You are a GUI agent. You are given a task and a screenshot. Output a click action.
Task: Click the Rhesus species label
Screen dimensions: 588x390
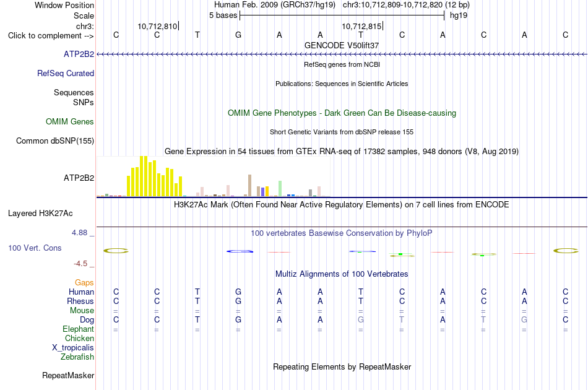point(80,301)
